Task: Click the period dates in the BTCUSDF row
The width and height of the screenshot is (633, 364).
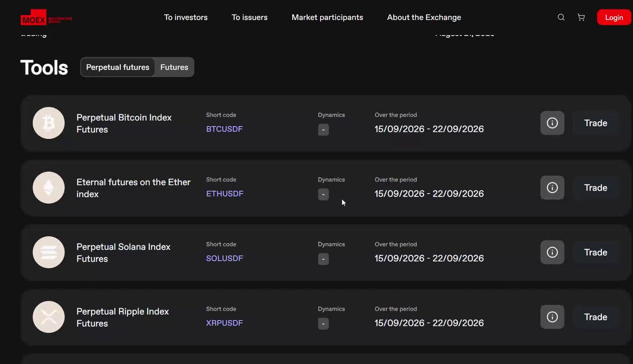Action: [x=429, y=129]
